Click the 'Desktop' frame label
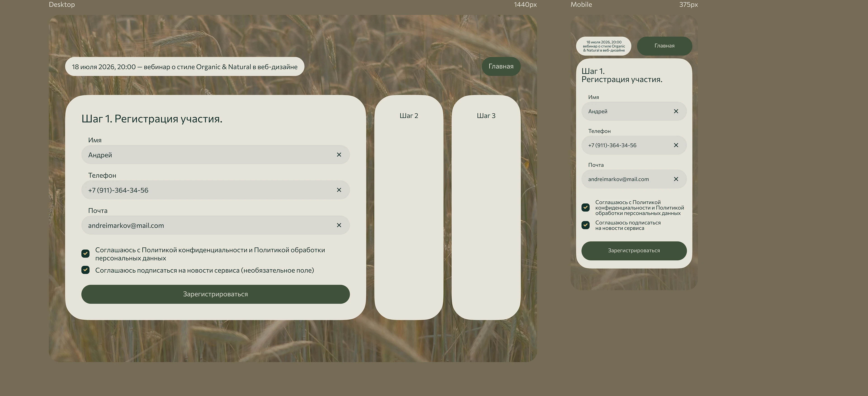 point(62,5)
